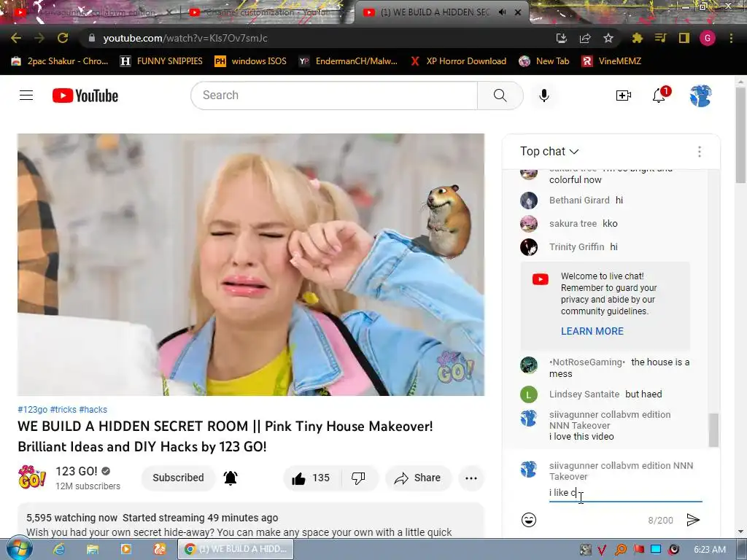Screen dimensions: 747x560
Task: Click the Share button
Action: click(418, 478)
